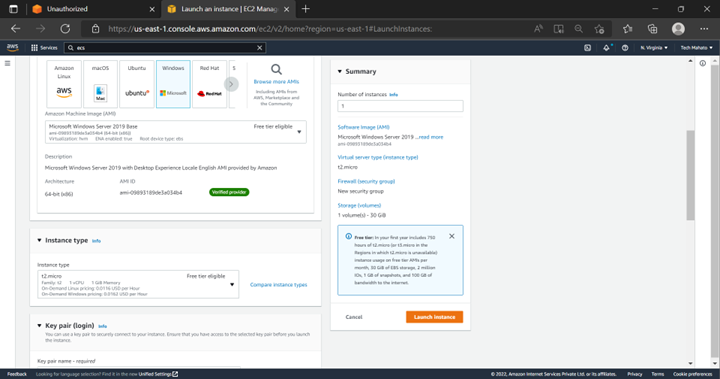
Task: Open the Amazon Machine Image dropdown
Action: pos(175,132)
